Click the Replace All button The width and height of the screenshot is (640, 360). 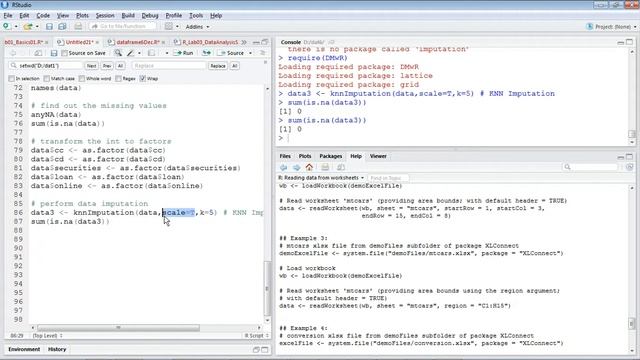tap(235, 66)
